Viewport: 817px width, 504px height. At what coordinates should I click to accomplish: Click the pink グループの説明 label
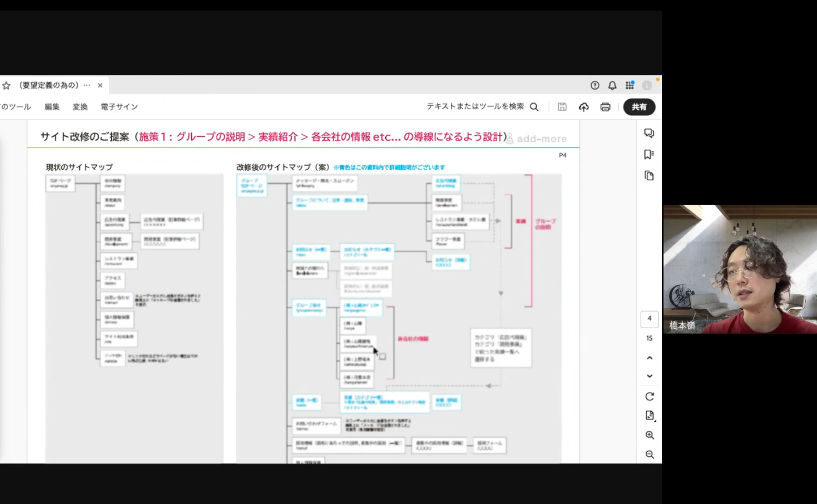tap(546, 224)
